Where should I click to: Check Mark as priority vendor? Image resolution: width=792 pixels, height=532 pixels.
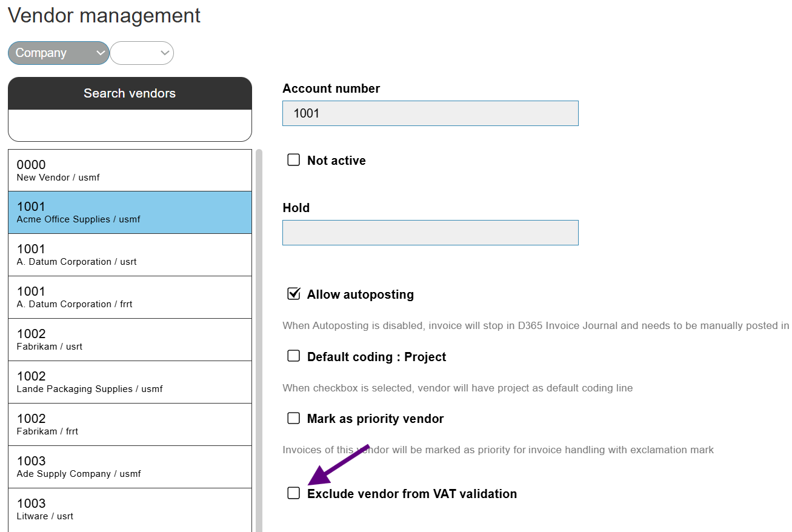[x=293, y=418]
